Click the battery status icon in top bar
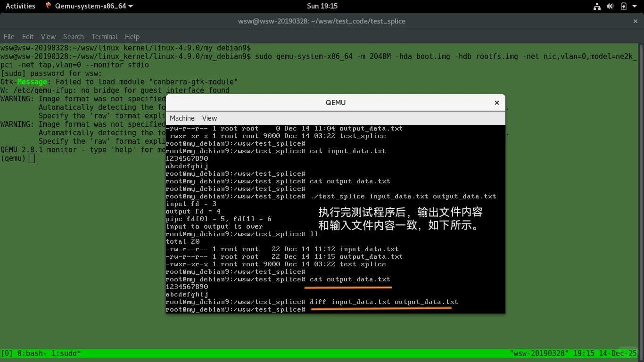This screenshot has width=644, height=362. pos(623,6)
